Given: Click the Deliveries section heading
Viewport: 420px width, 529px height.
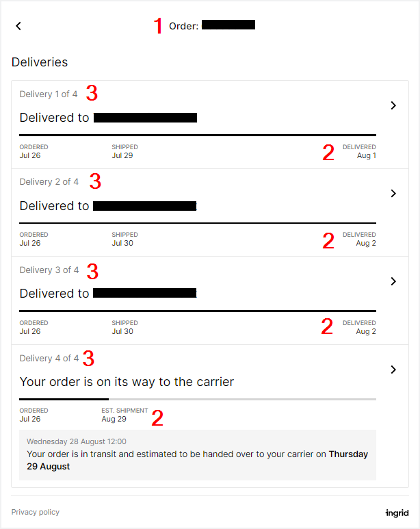Looking at the screenshot, I should [x=40, y=62].
